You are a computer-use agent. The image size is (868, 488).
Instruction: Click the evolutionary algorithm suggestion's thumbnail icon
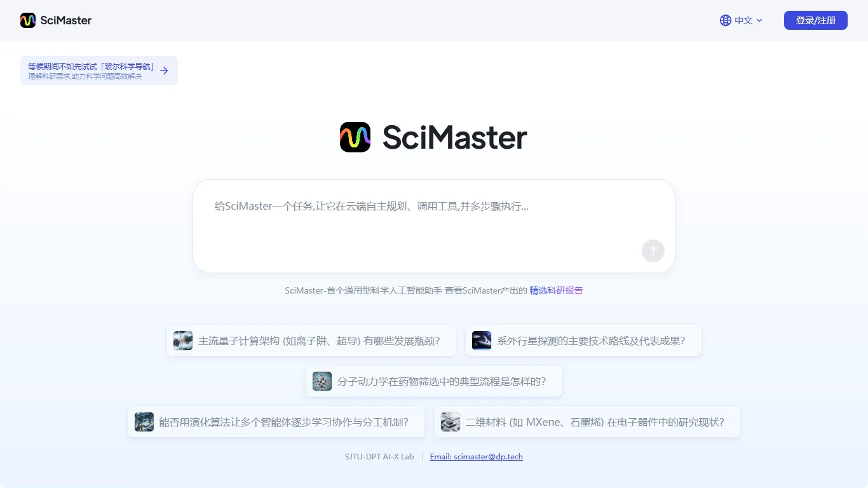pyautogui.click(x=144, y=421)
